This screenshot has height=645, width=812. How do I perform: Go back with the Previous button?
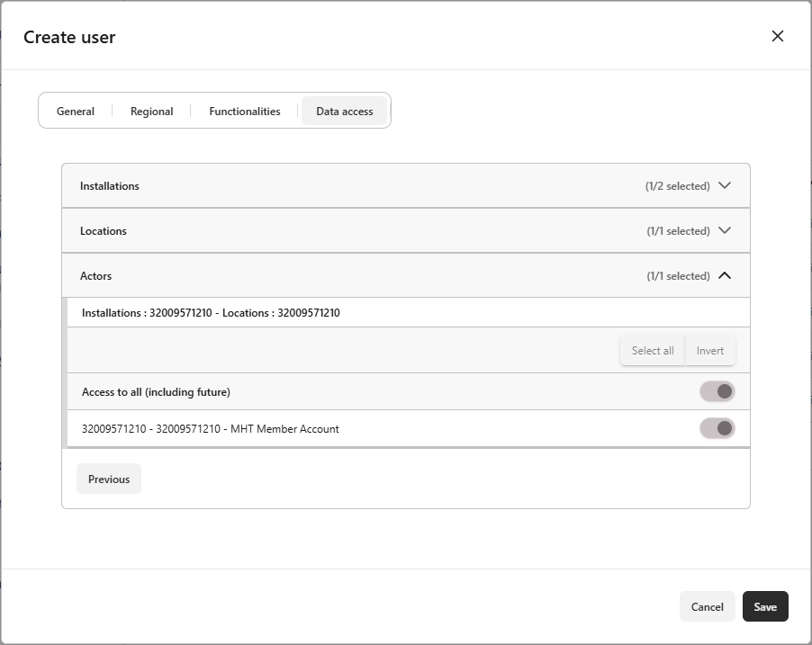(x=109, y=479)
